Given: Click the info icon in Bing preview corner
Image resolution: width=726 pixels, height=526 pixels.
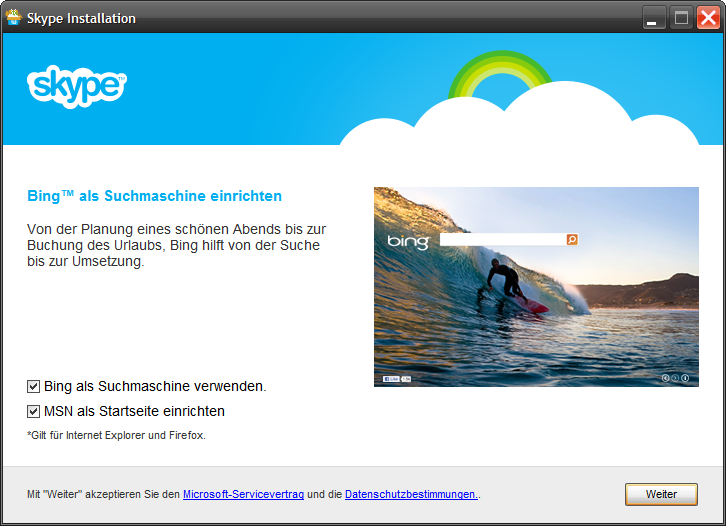Looking at the screenshot, I should tap(685, 378).
